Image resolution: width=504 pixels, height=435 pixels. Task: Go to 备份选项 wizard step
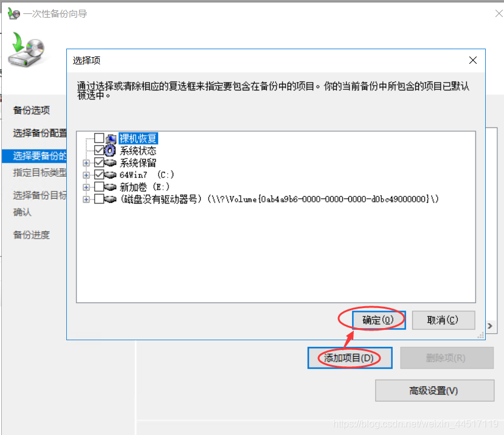(x=32, y=110)
